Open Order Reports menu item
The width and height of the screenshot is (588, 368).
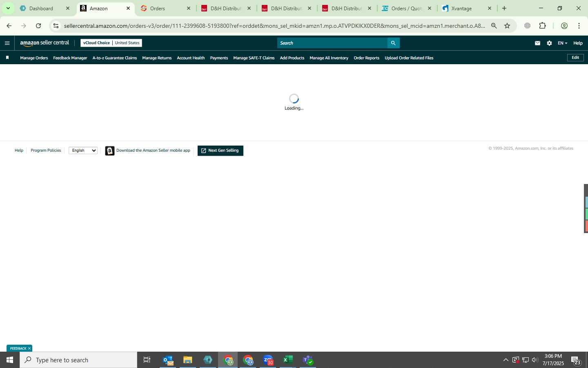pos(366,58)
